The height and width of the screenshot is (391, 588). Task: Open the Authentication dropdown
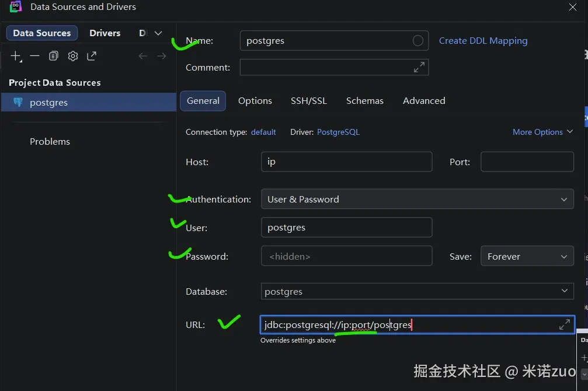tap(417, 199)
